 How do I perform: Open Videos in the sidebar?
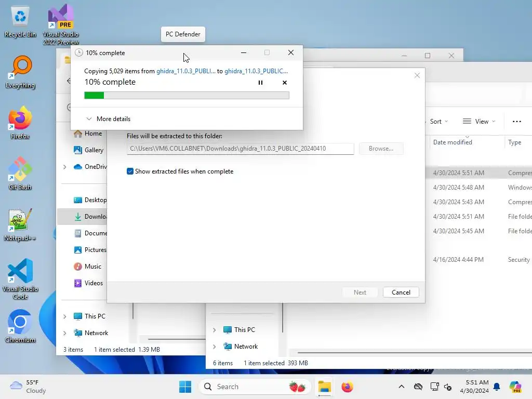[x=88, y=283]
